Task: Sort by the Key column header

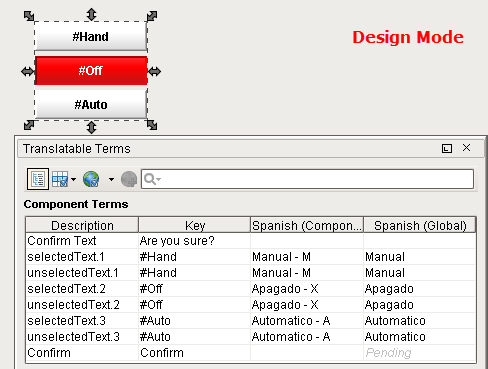Action: click(x=195, y=225)
